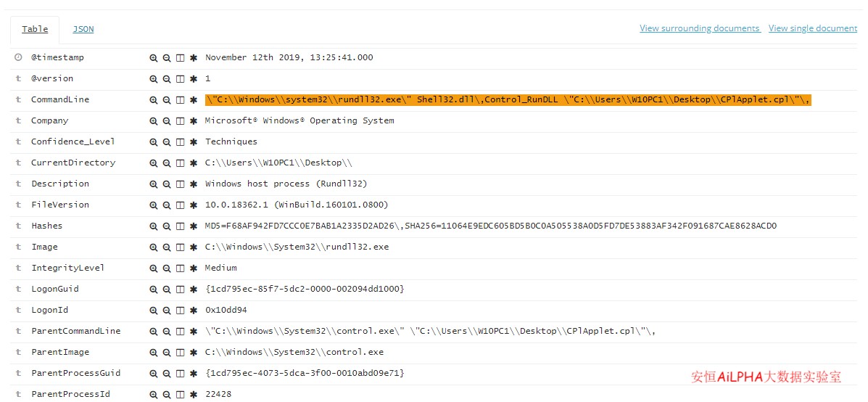This screenshot has height=402, width=868.
Task: Filter for the CommandLine value
Action: [x=153, y=99]
